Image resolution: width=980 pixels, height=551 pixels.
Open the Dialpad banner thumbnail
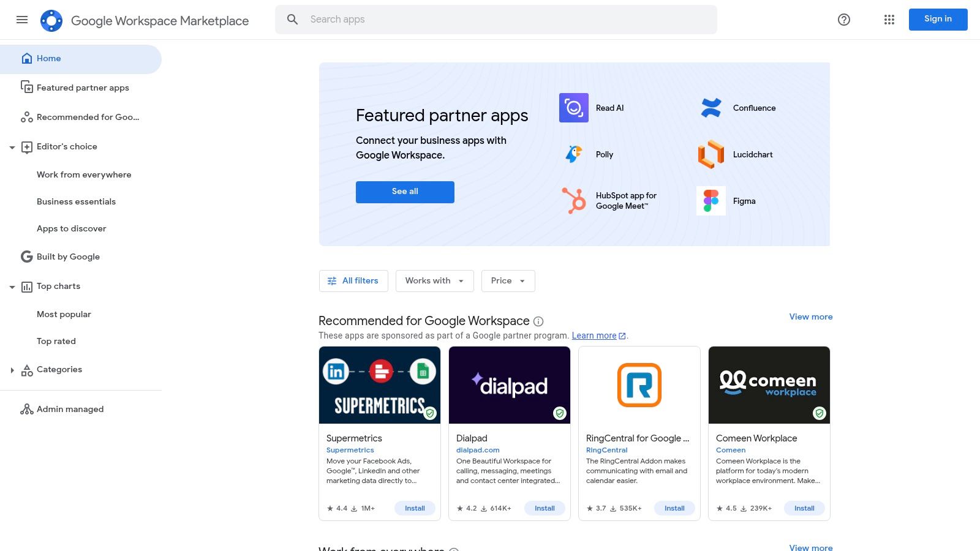(510, 385)
